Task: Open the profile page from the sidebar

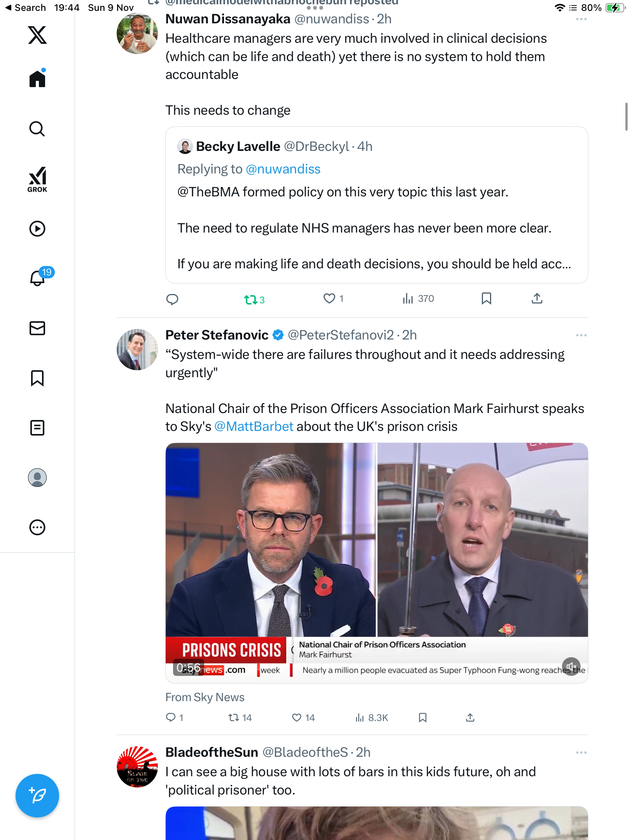Action: [37, 478]
